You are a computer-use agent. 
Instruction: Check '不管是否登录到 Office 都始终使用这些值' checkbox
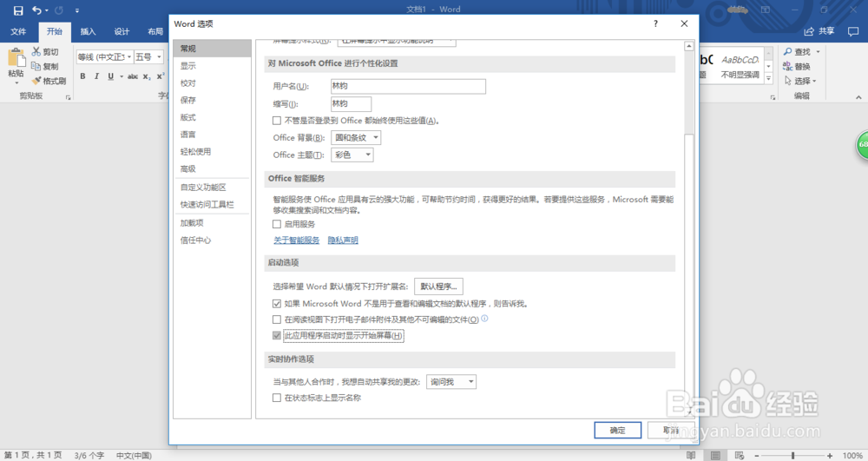(277, 121)
